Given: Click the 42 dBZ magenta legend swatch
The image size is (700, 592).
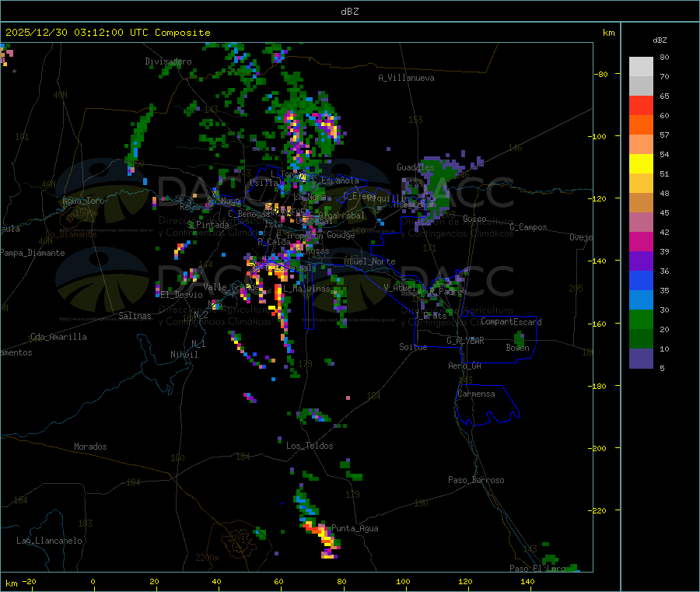Looking at the screenshot, I should point(641,241).
